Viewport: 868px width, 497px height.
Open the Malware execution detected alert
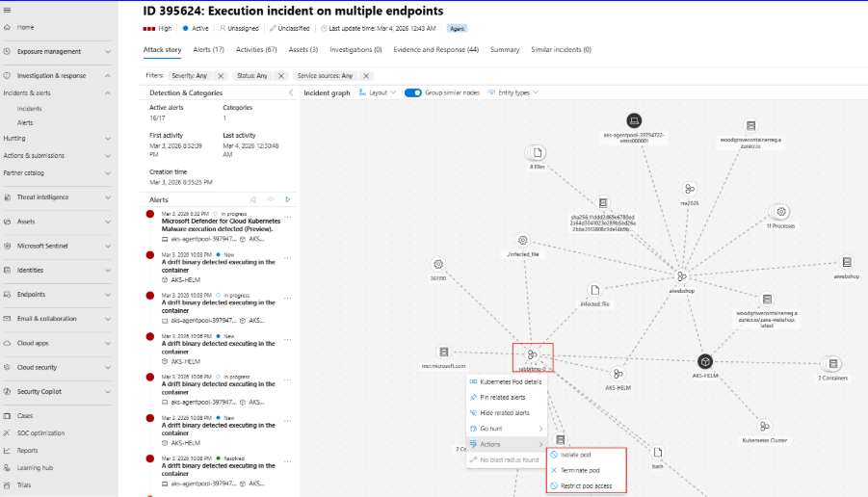221,224
